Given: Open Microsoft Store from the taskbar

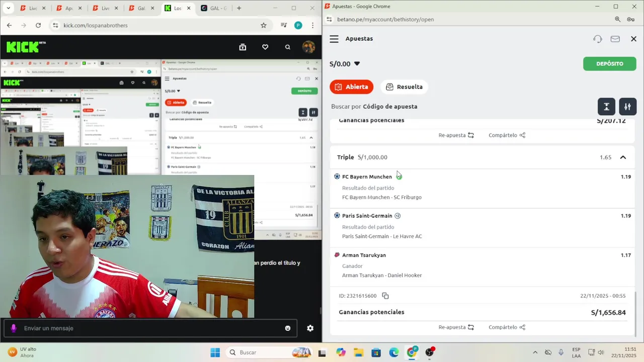Looking at the screenshot, I should pos(376,352).
